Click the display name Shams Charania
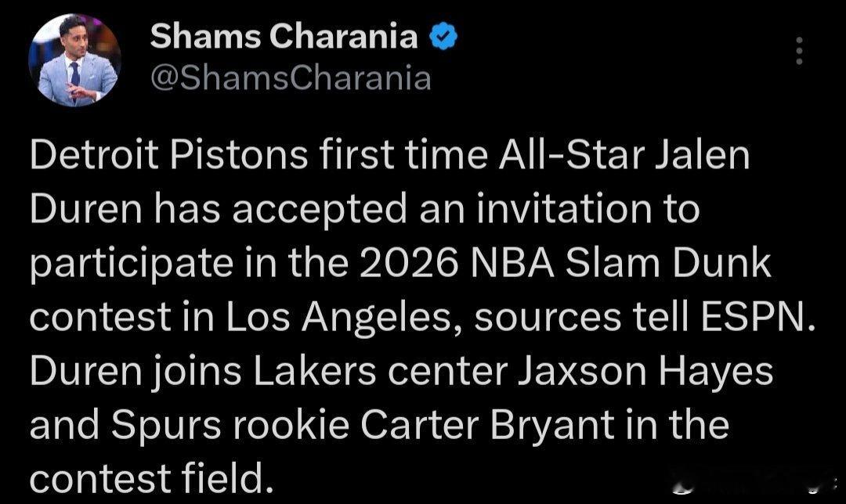This screenshot has width=846, height=504. 284,36
